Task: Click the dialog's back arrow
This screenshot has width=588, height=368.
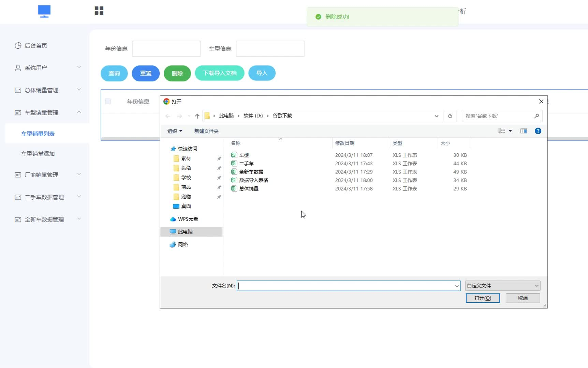Action: click(168, 116)
